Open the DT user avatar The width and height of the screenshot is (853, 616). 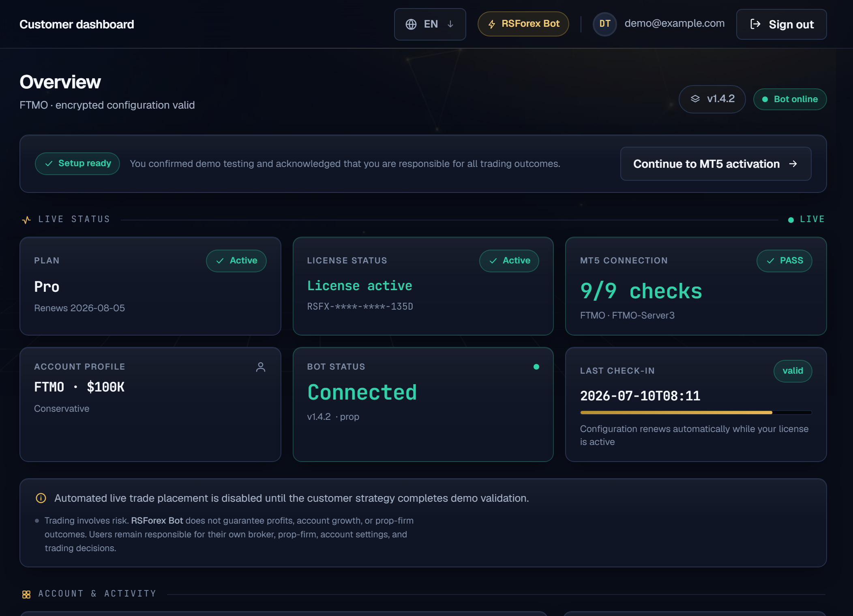[x=604, y=24]
